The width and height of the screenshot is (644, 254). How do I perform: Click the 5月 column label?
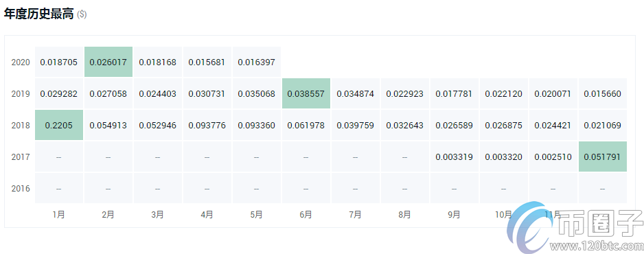[x=256, y=215]
